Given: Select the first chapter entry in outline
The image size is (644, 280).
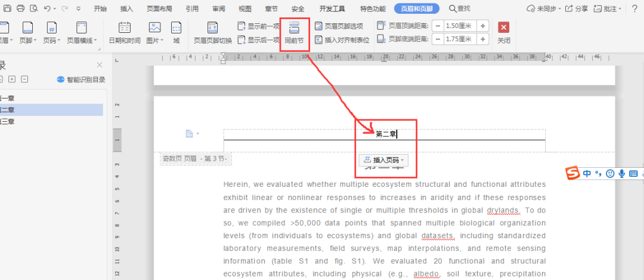Looking at the screenshot, I should 51,99.
